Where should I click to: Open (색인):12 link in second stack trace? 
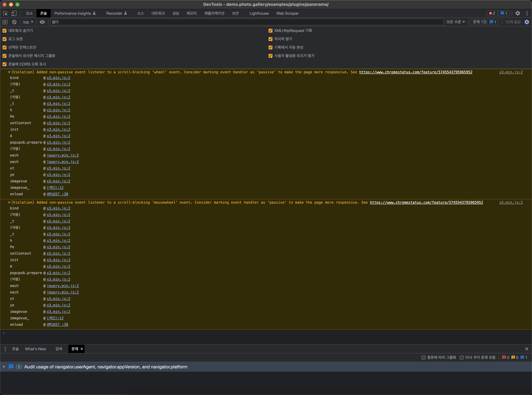pyautogui.click(x=55, y=318)
